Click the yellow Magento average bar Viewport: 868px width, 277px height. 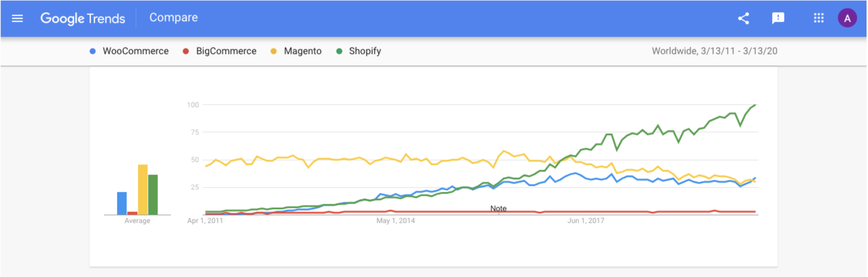[x=143, y=190]
